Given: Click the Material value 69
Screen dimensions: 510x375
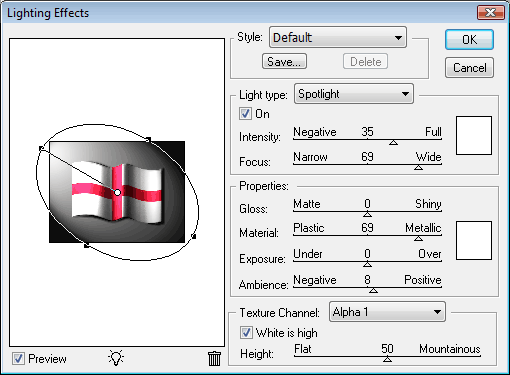Looking at the screenshot, I should 367,228.
